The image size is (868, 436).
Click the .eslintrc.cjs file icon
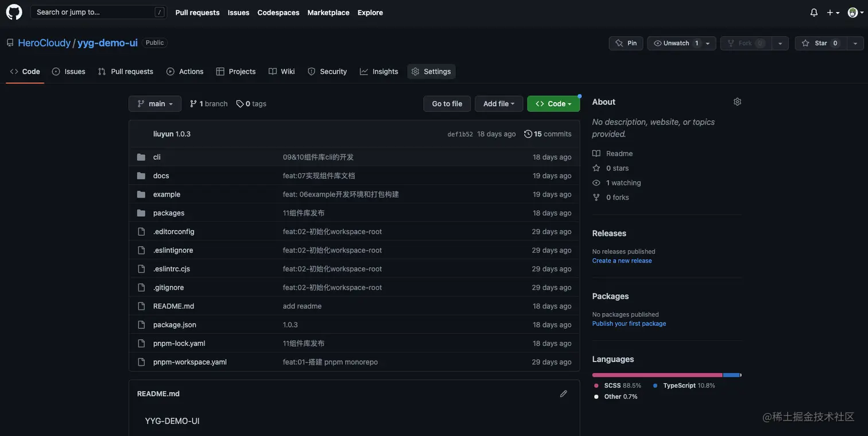pyautogui.click(x=141, y=269)
